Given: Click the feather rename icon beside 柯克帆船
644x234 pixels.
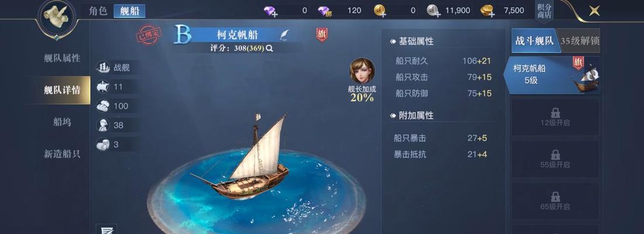Looking at the screenshot, I should coord(284,35).
